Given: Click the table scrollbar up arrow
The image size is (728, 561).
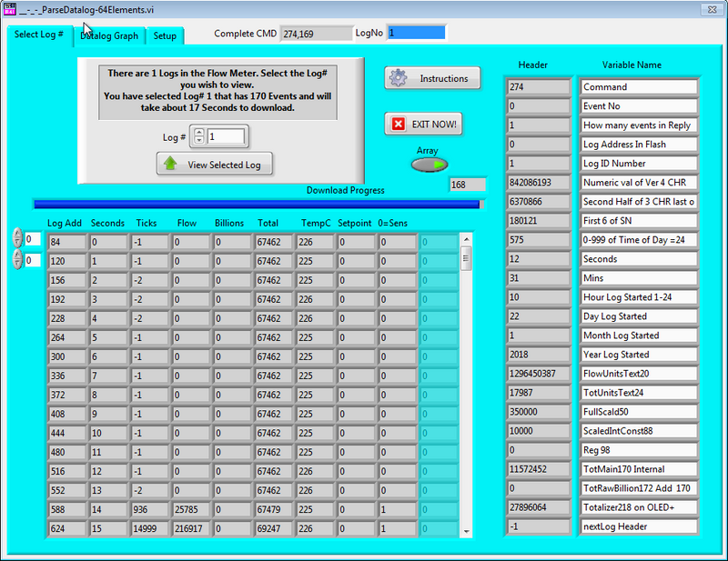Looking at the screenshot, I should [x=466, y=239].
